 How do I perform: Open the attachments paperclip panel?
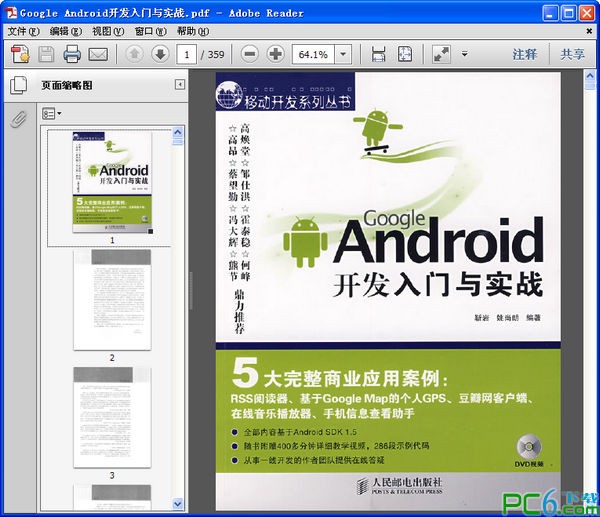[x=19, y=119]
